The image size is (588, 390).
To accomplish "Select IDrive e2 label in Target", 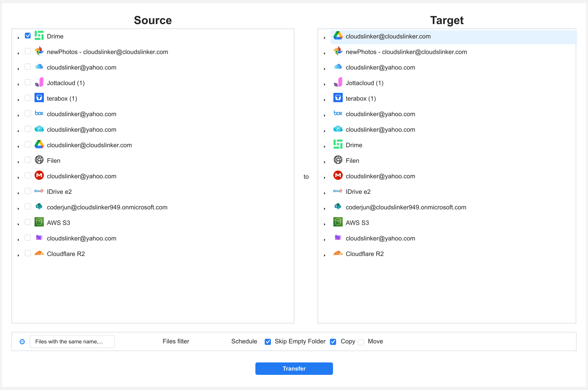I will tap(358, 192).
